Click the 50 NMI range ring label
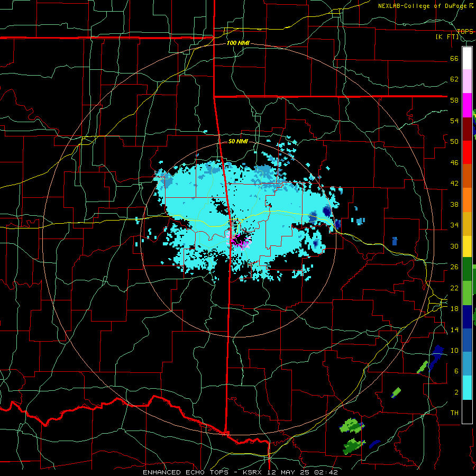Screen dimensions: 476x476 (x=238, y=141)
